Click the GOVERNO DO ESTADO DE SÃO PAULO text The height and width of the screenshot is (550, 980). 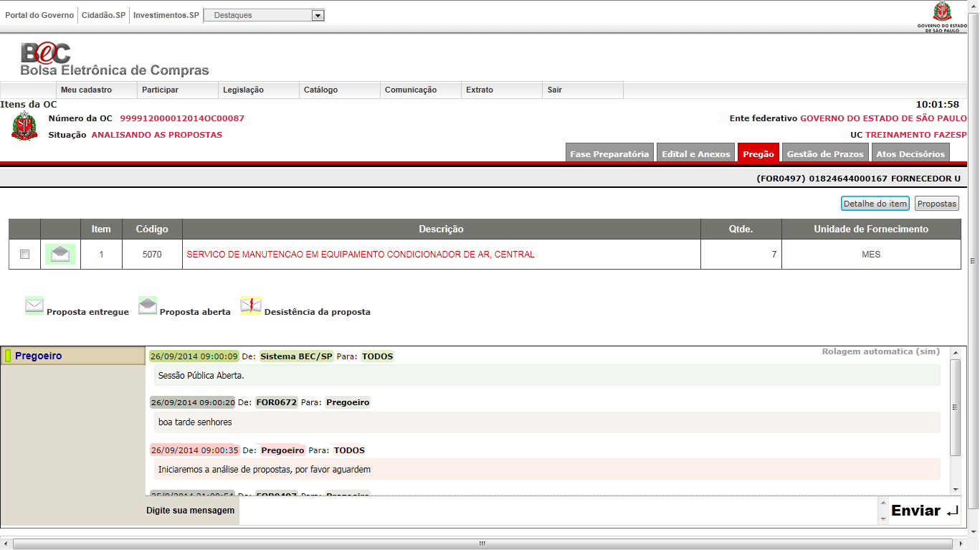[x=883, y=118]
